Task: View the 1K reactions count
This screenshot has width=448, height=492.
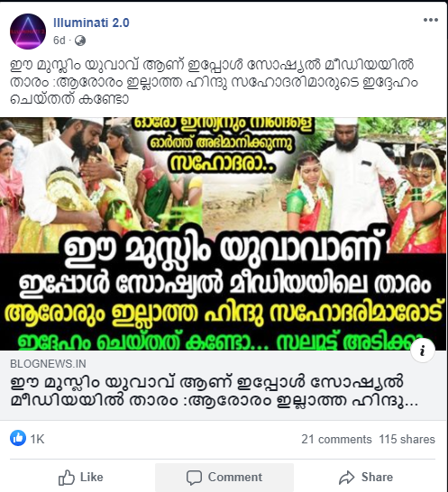Action: 37,439
